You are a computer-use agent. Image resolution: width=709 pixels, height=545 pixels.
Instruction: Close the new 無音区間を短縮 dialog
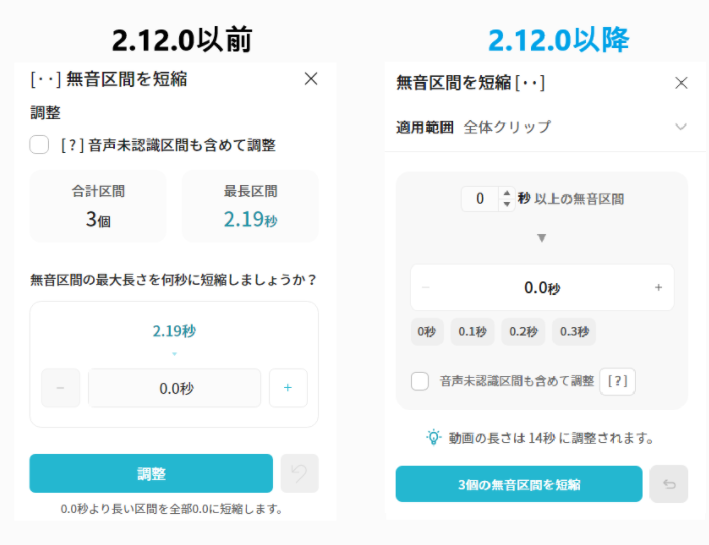click(681, 83)
